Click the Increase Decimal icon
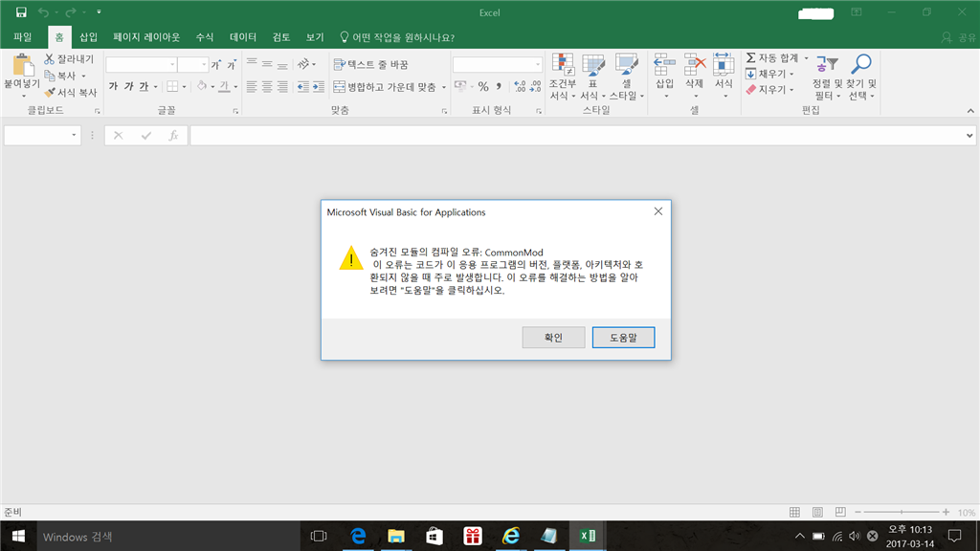This screenshot has height=551, width=980. (x=520, y=87)
